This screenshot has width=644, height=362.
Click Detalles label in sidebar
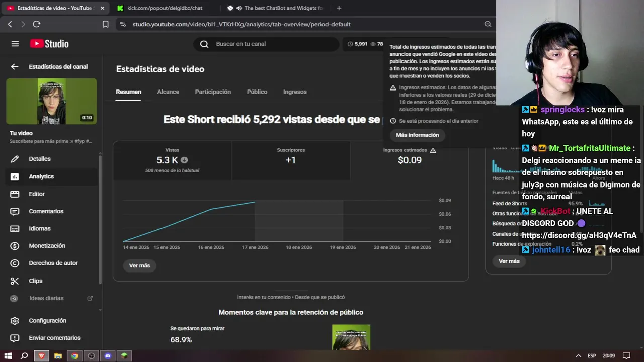point(40,159)
